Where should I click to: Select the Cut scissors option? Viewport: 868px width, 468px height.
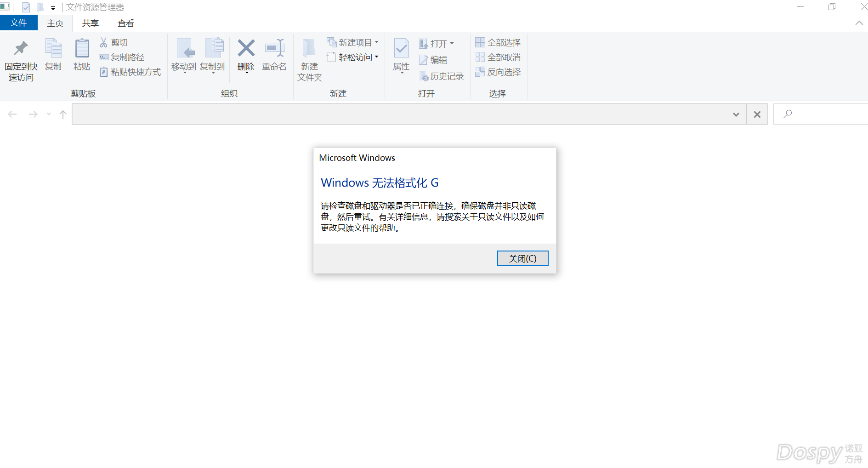coord(114,42)
